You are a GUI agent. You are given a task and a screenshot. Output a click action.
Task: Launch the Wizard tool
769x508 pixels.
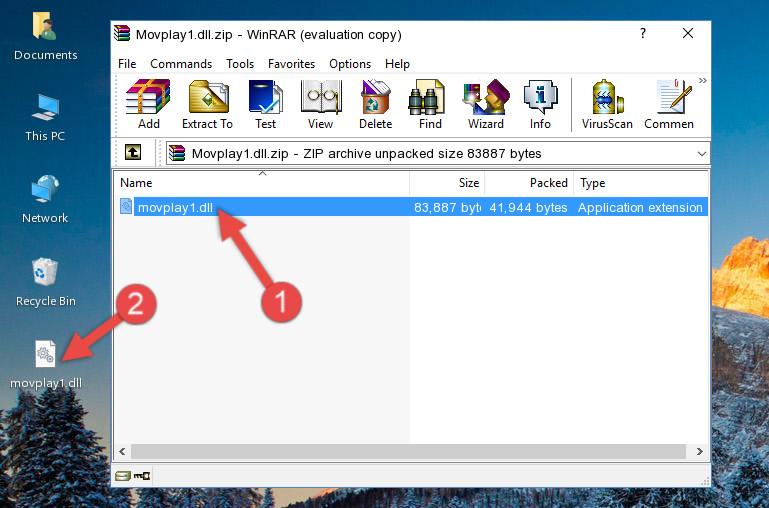(486, 104)
